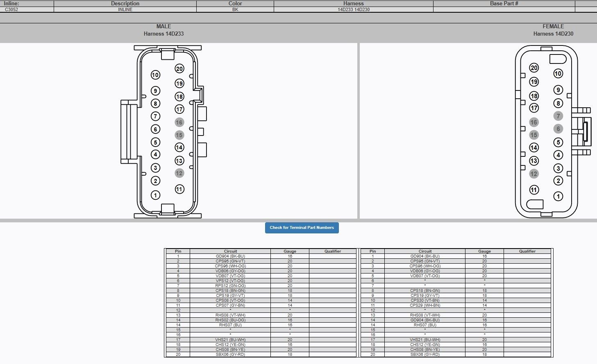Select pin 20 on the male connector

179,69
